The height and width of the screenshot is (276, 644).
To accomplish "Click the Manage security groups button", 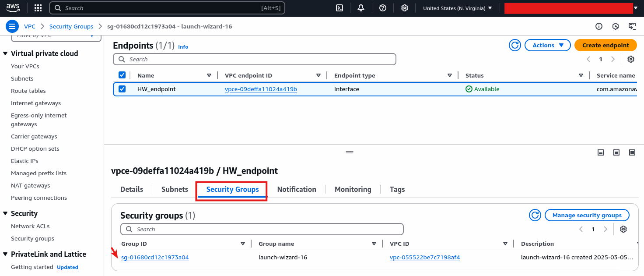I will click(587, 215).
